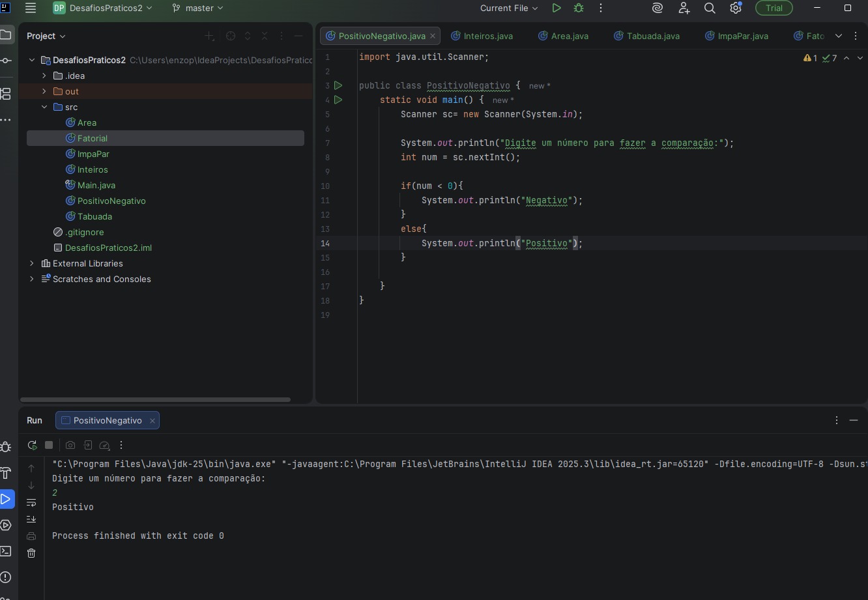
Task: Click run gutter arrow beside main method
Action: coord(338,100)
